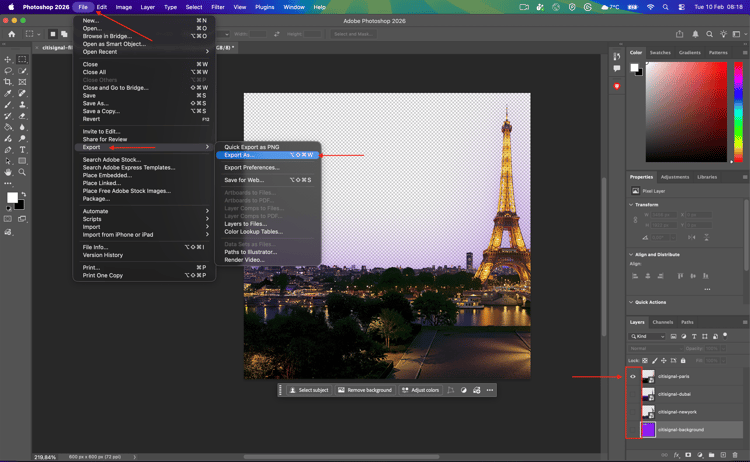
Task: Select the Lasso tool
Action: (8, 71)
